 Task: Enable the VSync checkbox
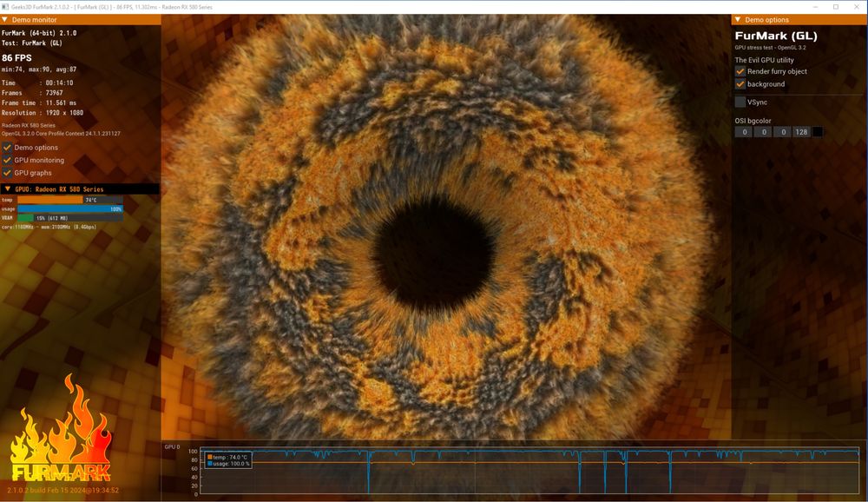(740, 102)
